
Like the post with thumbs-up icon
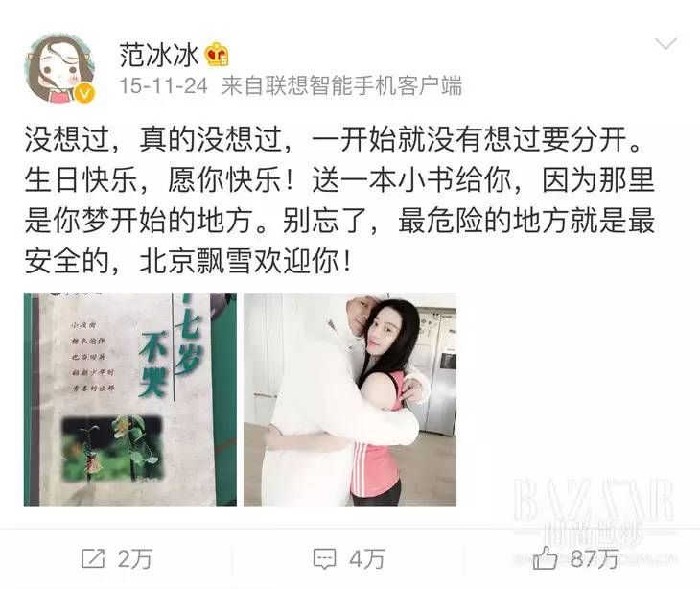tap(545, 557)
